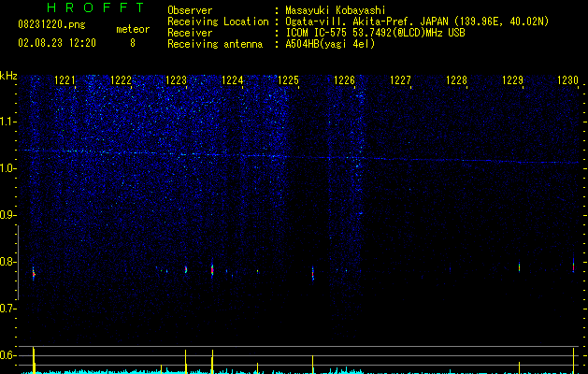Click the Receiving antenna label
The width and height of the screenshot is (588, 374).
click(215, 44)
